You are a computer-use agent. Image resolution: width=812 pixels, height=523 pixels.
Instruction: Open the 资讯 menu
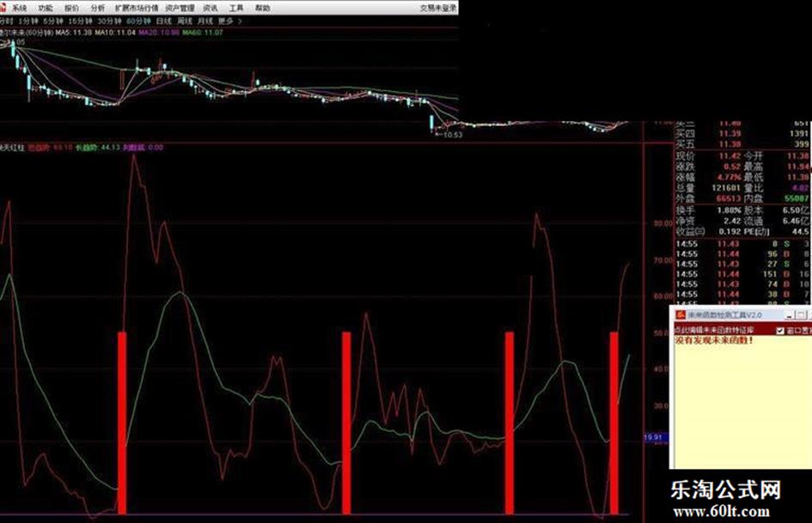211,9
